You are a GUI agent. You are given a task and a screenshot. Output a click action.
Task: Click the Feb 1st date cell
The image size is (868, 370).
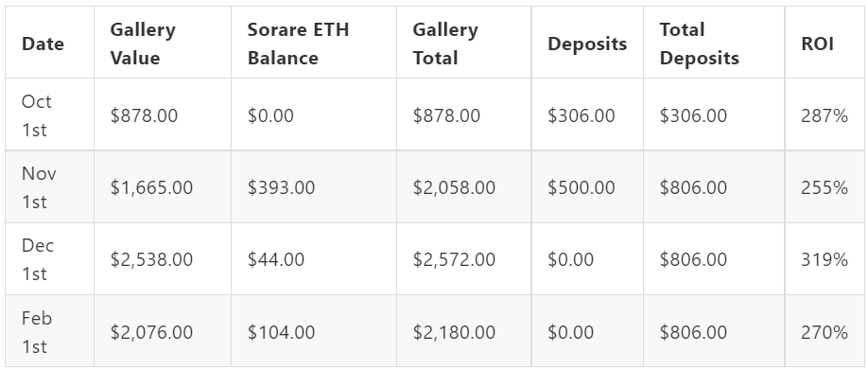coord(49,331)
